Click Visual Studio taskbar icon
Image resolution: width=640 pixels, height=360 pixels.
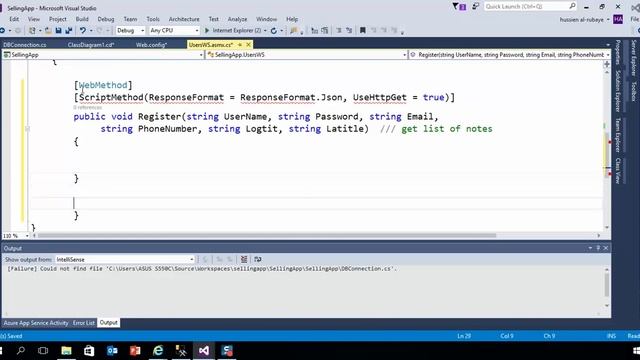[x=204, y=351]
